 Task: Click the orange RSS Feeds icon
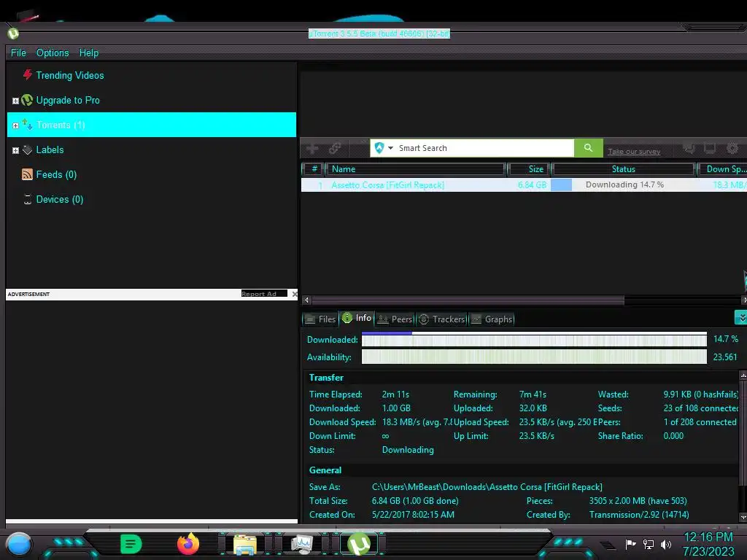coord(27,174)
